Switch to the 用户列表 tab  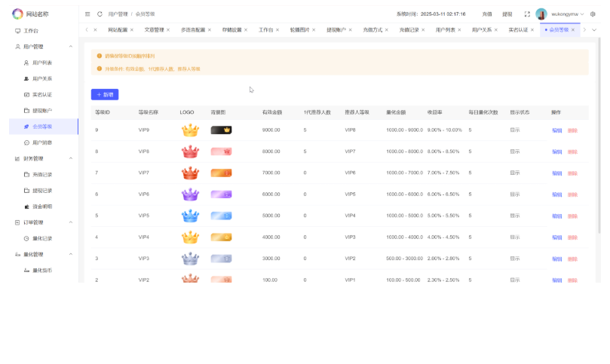click(x=446, y=30)
